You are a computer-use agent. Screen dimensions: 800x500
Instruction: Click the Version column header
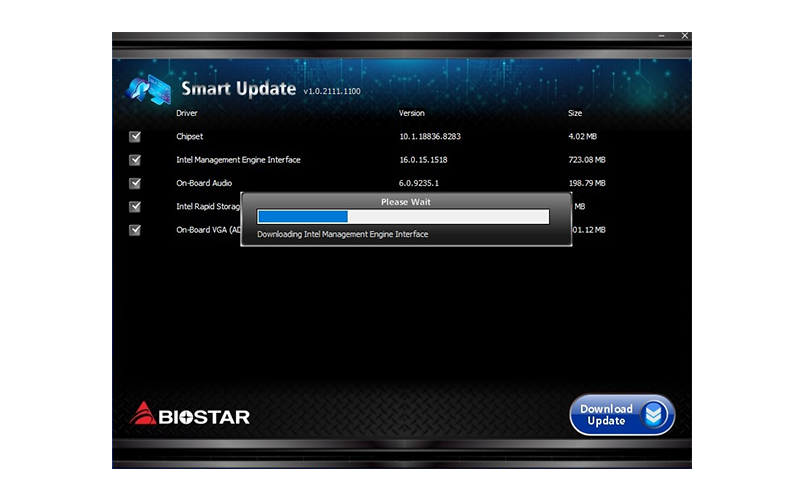pos(412,113)
